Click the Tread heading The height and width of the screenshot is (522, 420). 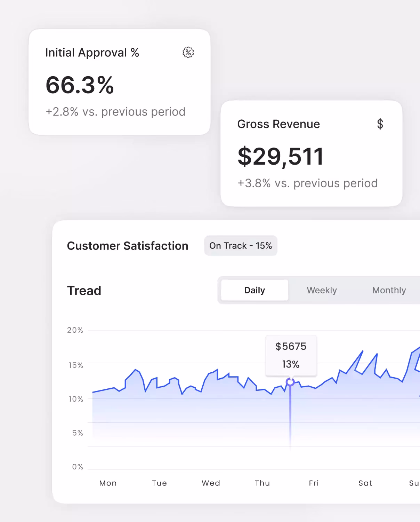point(84,291)
